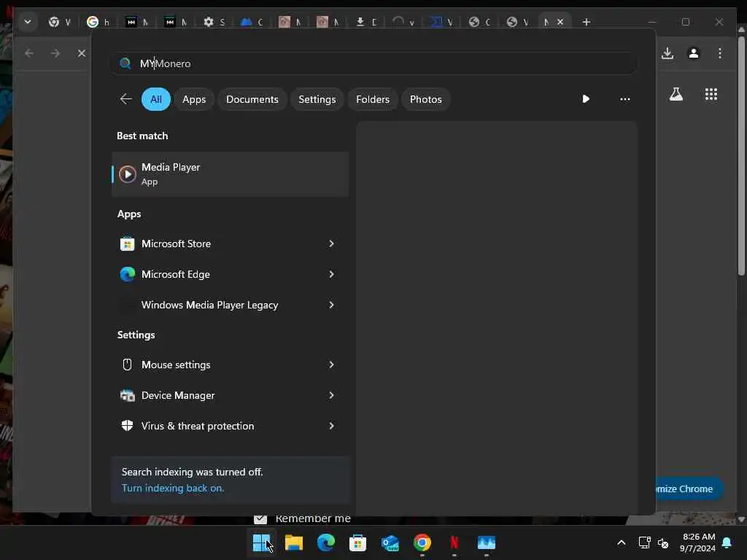Open Microsoft Edge from taskbar
Viewport: 747px width, 560px height.
pyautogui.click(x=326, y=542)
